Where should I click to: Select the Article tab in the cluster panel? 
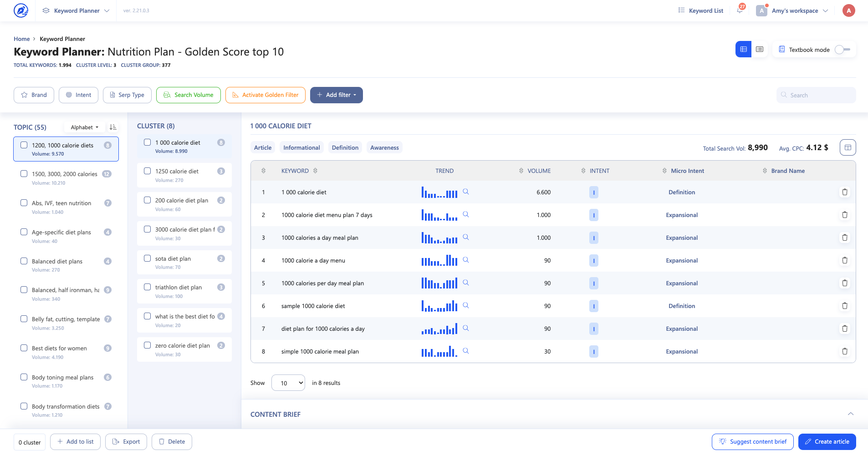[262, 147]
